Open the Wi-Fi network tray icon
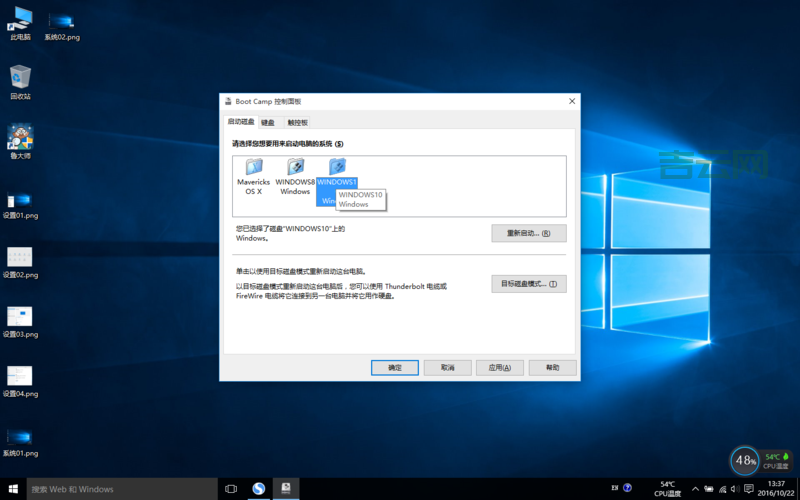Image resolution: width=800 pixels, height=500 pixels. pyautogui.click(x=722, y=489)
